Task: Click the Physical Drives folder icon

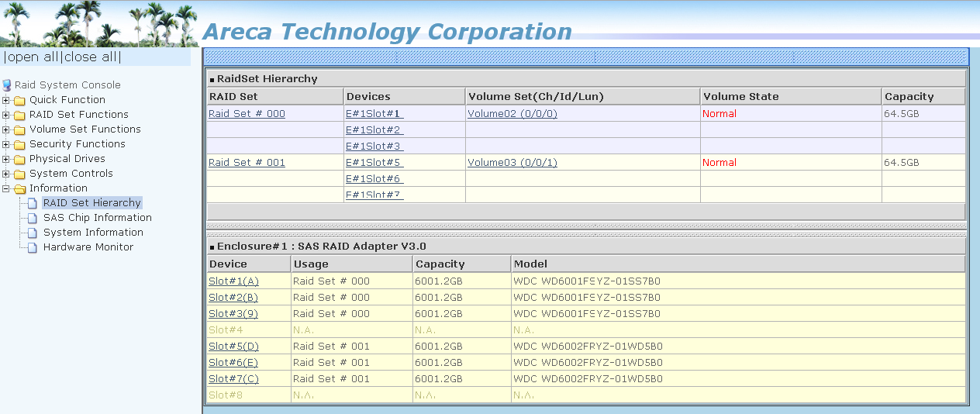Action: tap(19, 159)
